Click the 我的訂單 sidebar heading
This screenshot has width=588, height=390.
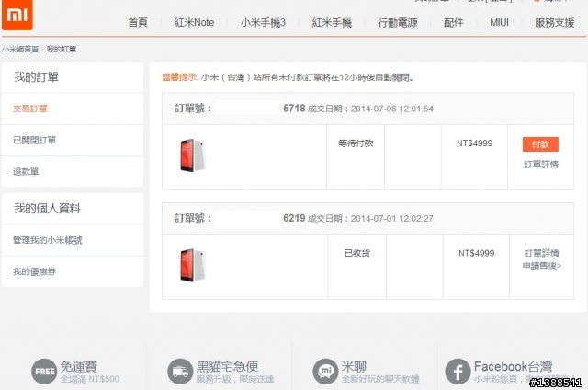tap(36, 77)
